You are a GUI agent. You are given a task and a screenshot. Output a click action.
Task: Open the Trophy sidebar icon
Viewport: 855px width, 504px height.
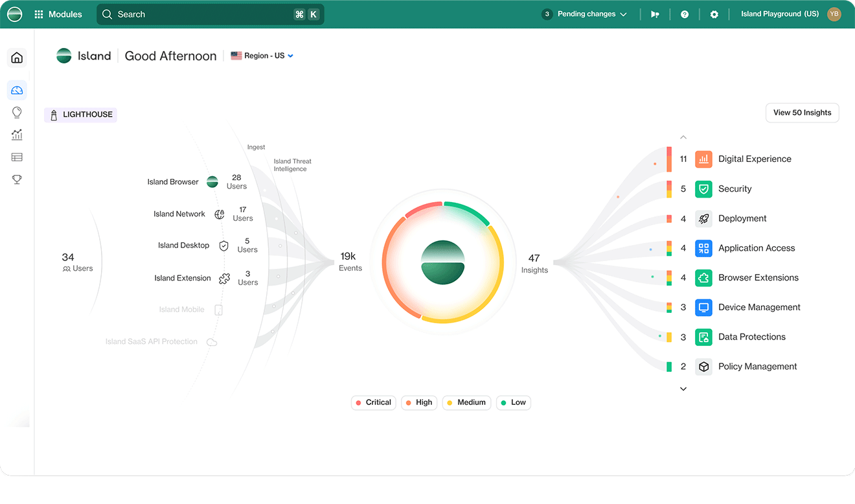pos(17,179)
